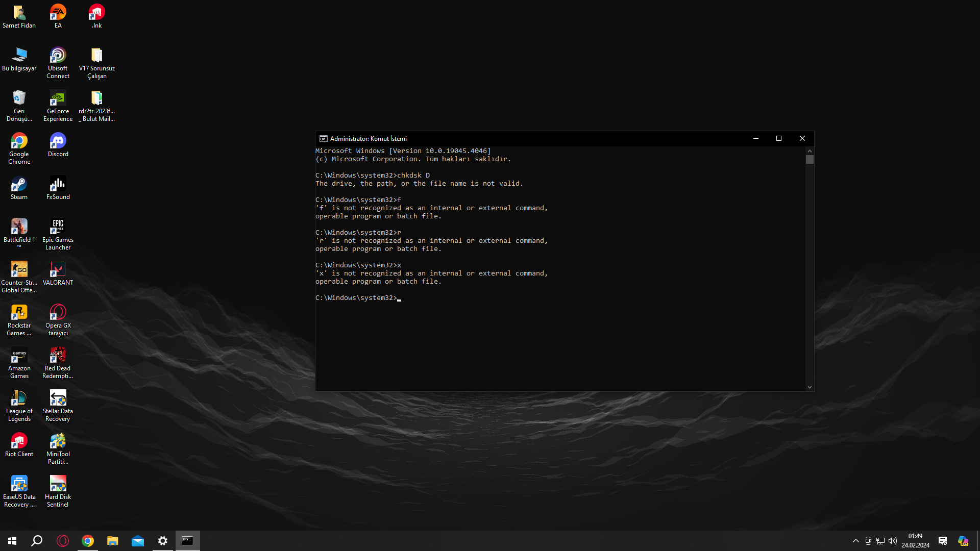Launch FxSound desktop shortcut
This screenshot has height=551, width=980.
point(58,188)
